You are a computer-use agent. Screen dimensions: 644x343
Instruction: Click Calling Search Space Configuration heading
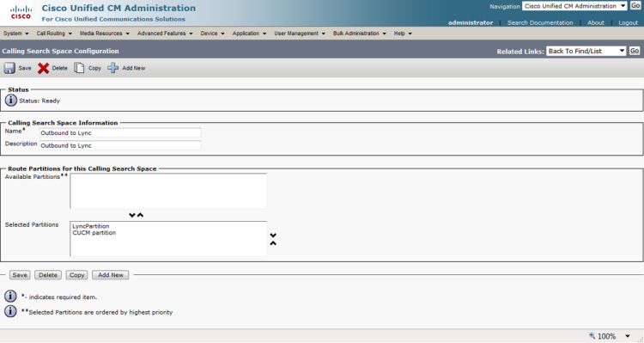[x=60, y=51]
